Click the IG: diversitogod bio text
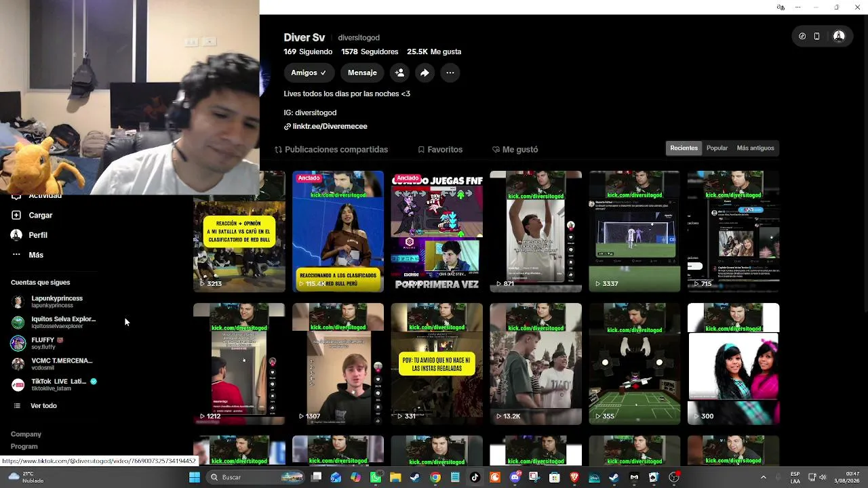The width and height of the screenshot is (868, 488). click(x=310, y=113)
